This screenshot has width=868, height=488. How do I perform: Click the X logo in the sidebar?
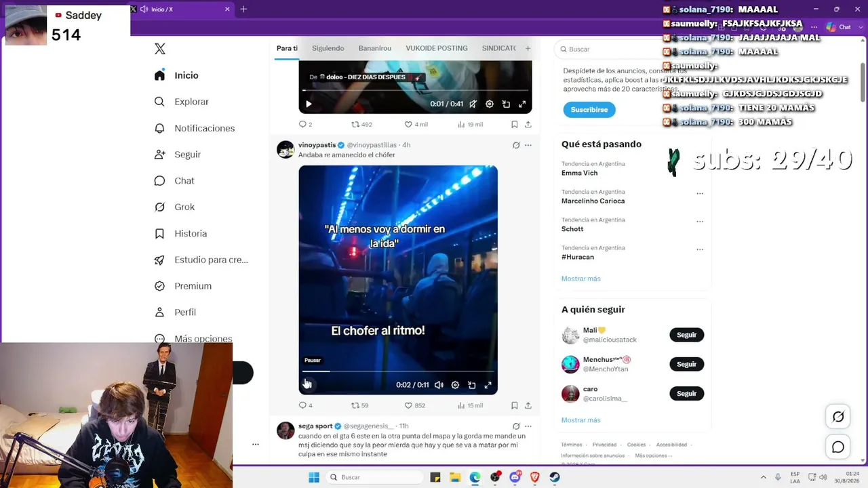pyautogui.click(x=160, y=49)
